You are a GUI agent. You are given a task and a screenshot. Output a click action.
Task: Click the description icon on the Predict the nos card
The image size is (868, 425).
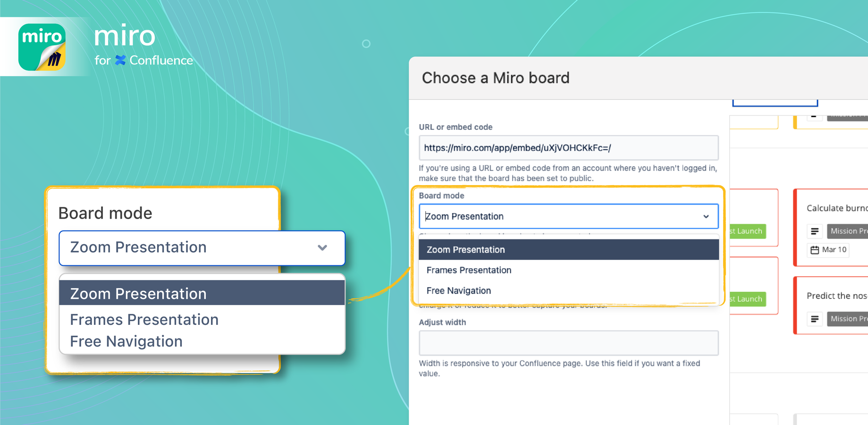click(815, 319)
